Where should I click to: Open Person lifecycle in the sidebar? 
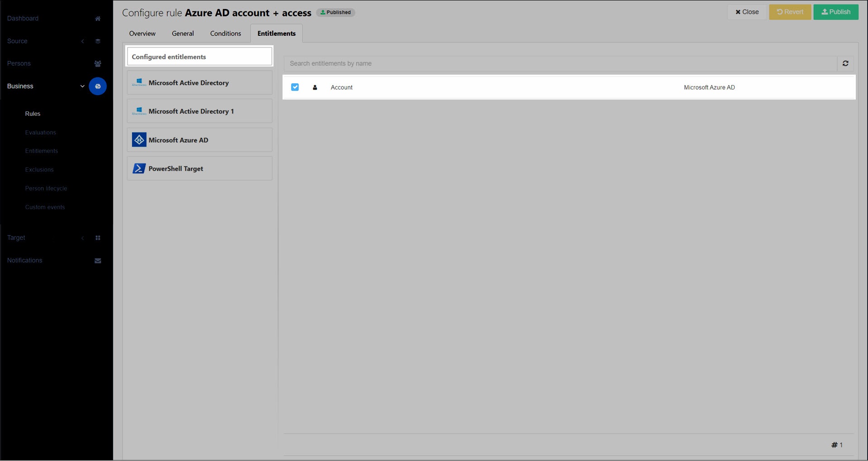coord(46,189)
